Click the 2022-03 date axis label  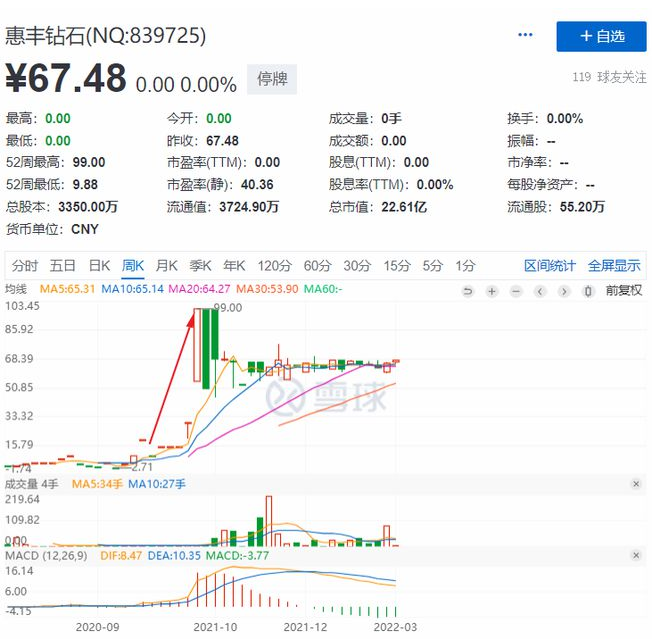395,627
